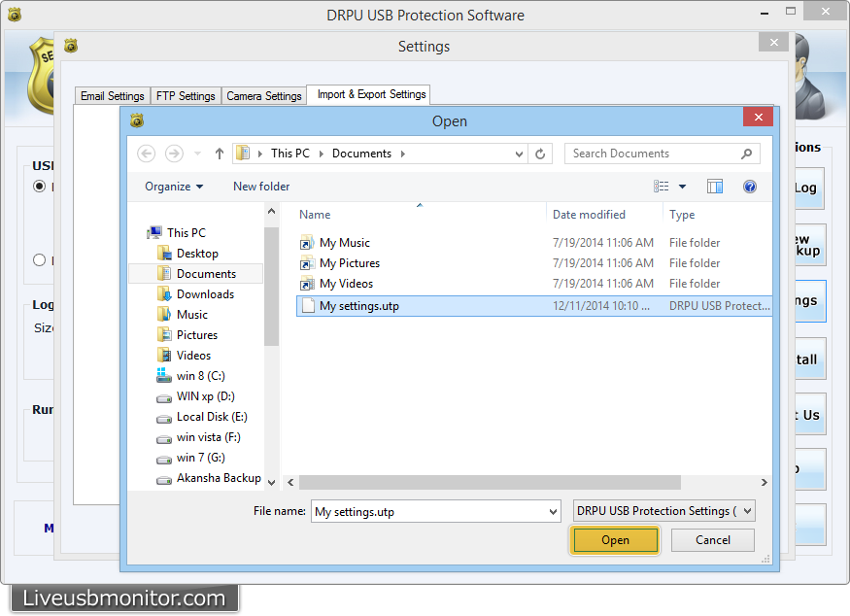
Task: Click the Desktop folder icon in tree
Action: point(164,254)
